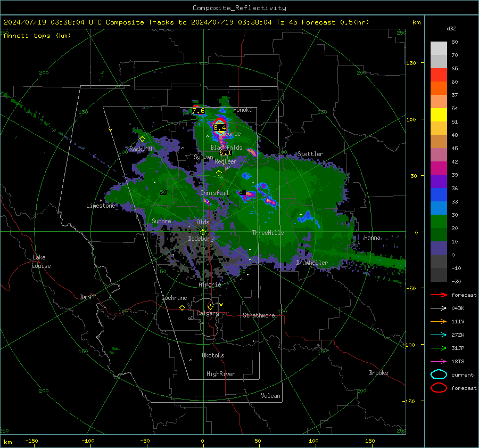
Task: Click the Okotoks label
Action: tap(213, 355)
